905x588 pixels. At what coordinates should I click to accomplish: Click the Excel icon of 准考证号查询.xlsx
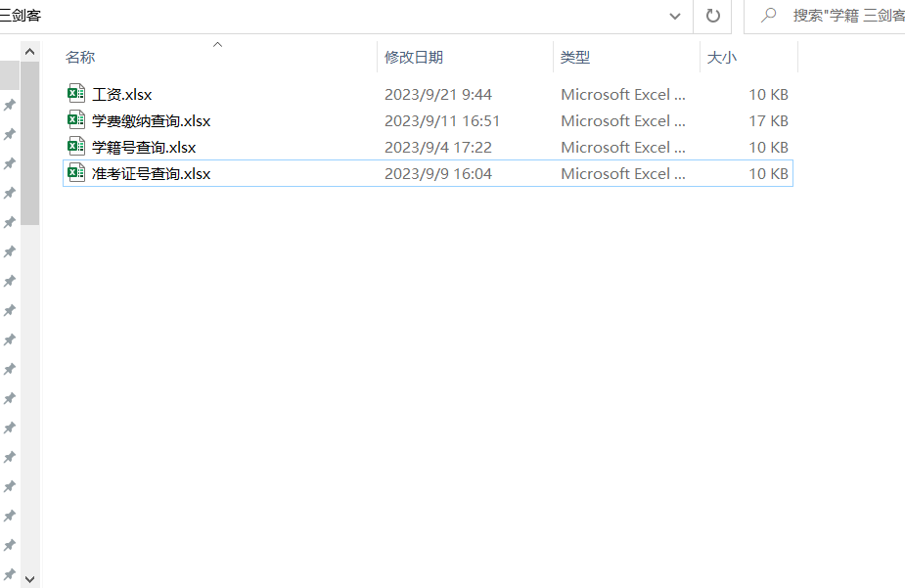[76, 173]
